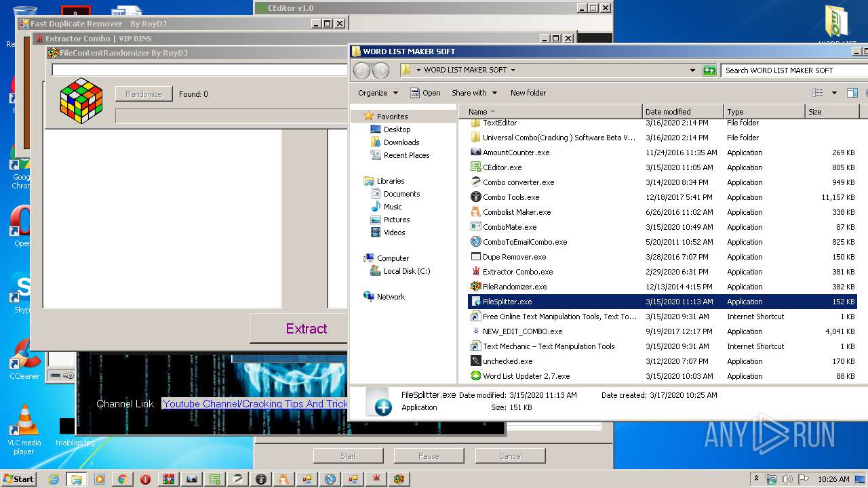Viewport: 868px width, 488px height.
Task: Expand the view options dropdown arrow
Action: click(834, 93)
